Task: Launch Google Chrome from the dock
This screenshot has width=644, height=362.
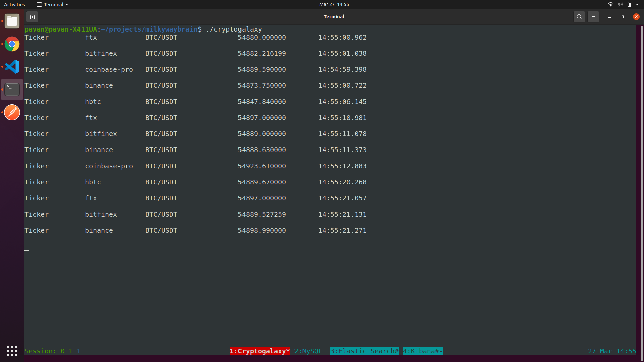Action: pyautogui.click(x=12, y=44)
